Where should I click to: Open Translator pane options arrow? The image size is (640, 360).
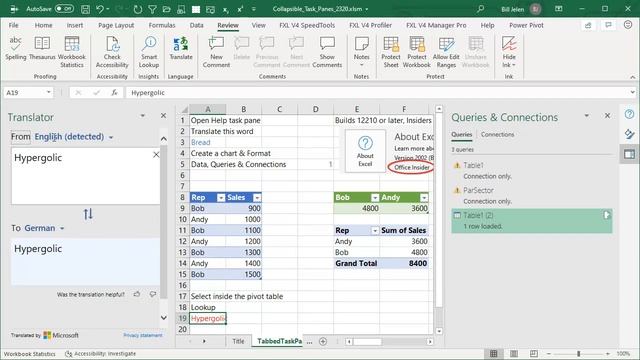(142, 116)
